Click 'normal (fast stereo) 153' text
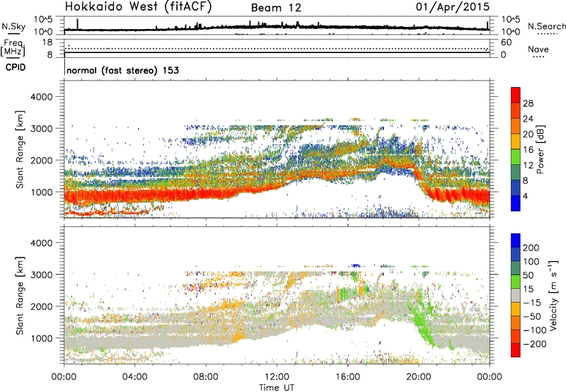Screen dimensions: 566x392 [122, 70]
